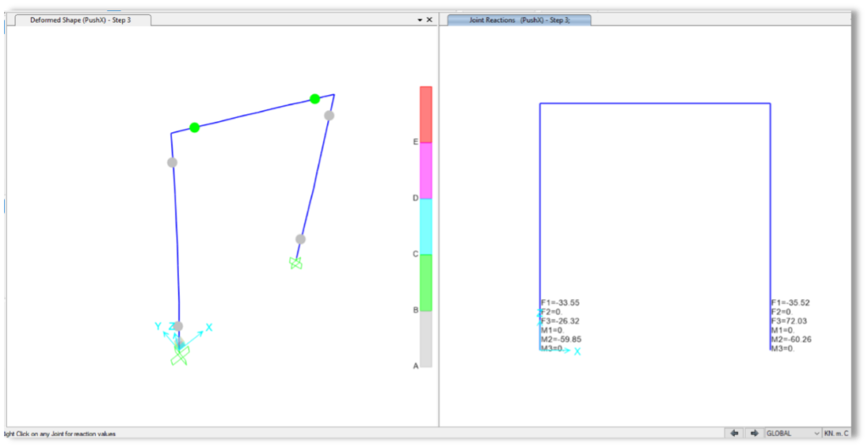
Task: Click the green hinge state color band
Action: tap(426, 282)
